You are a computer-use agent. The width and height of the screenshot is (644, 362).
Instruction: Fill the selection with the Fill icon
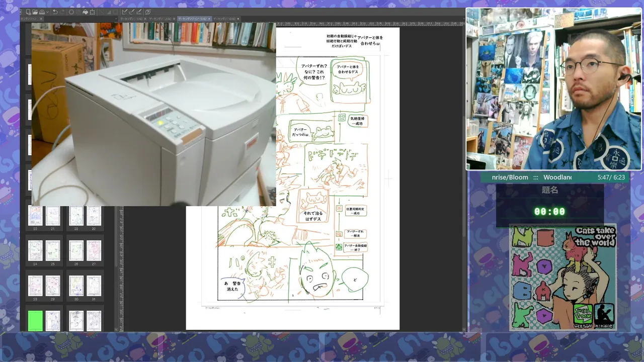(x=85, y=12)
